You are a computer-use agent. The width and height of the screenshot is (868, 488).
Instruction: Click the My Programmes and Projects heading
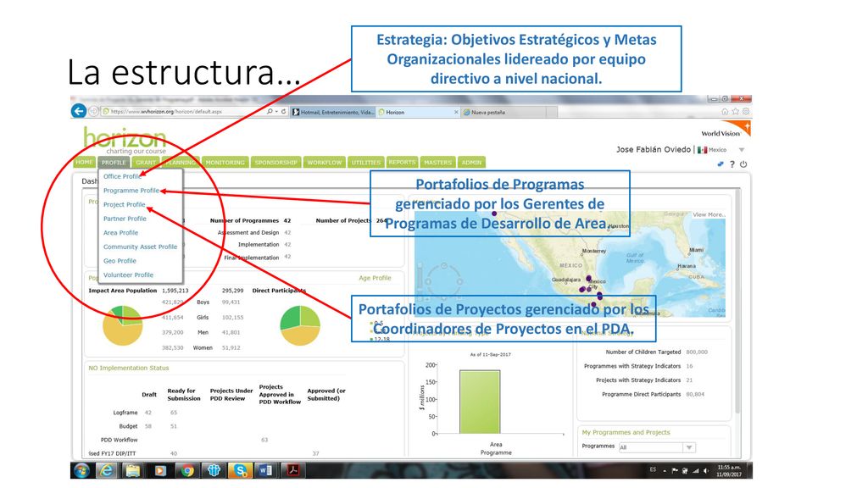pyautogui.click(x=626, y=433)
